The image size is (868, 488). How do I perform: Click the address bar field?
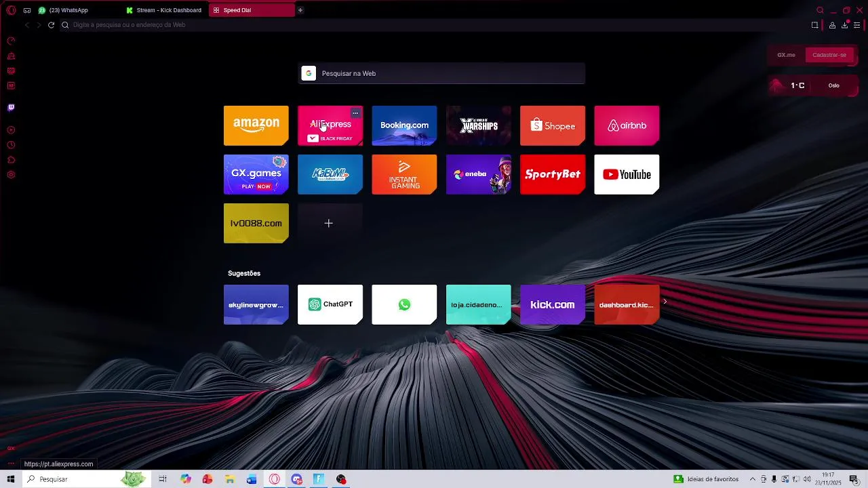434,25
